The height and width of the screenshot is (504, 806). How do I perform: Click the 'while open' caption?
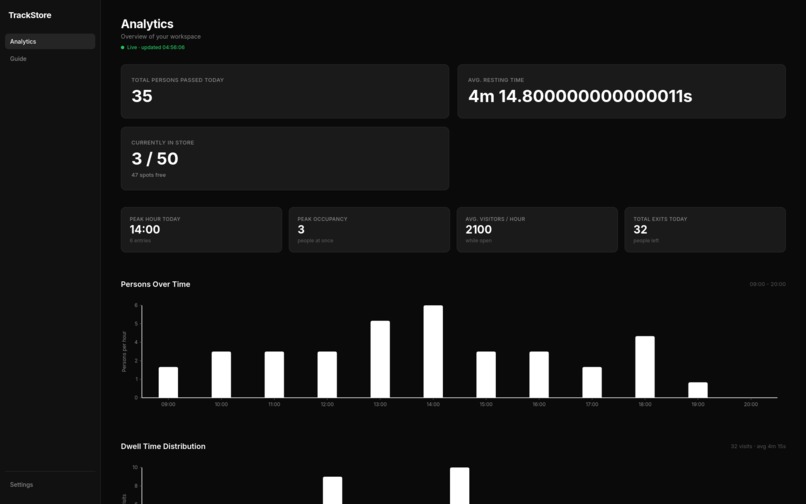click(479, 241)
